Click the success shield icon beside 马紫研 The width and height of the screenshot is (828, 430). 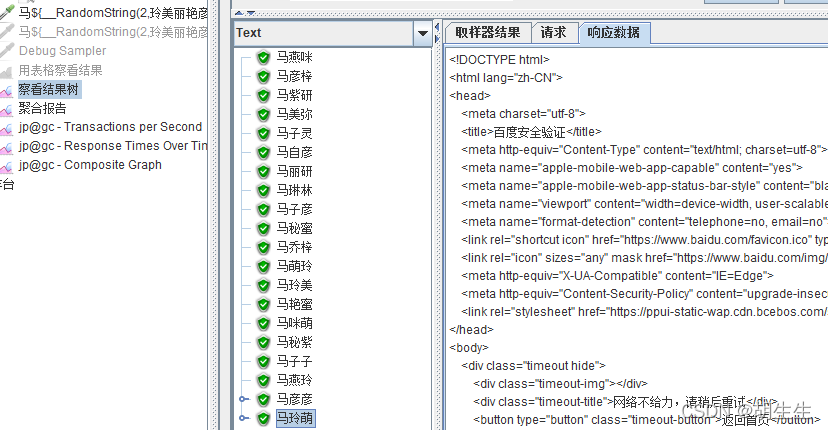click(264, 95)
